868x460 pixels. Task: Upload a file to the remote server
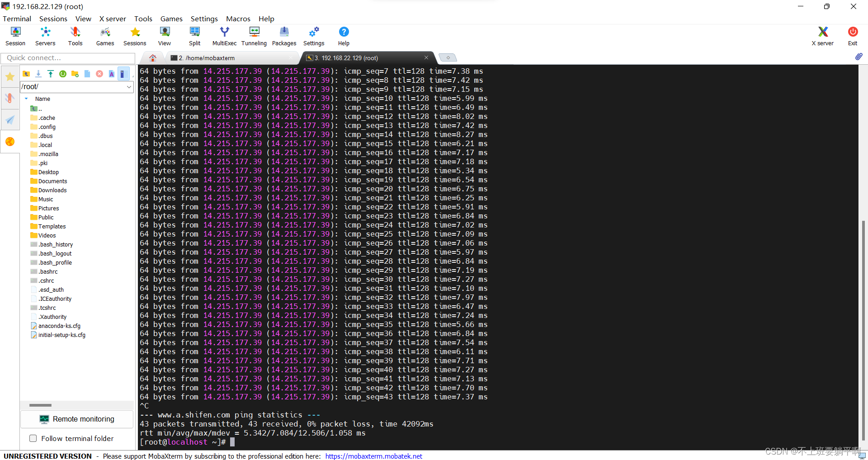[50, 73]
